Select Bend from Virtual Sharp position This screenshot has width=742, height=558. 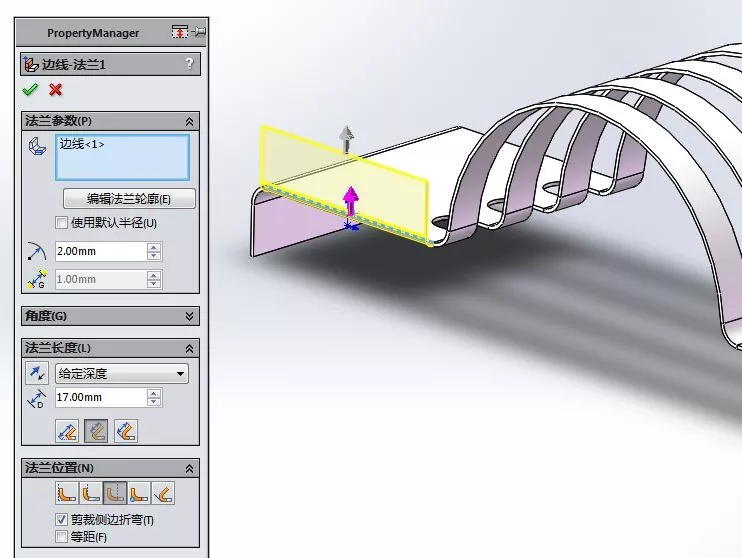tap(139, 493)
